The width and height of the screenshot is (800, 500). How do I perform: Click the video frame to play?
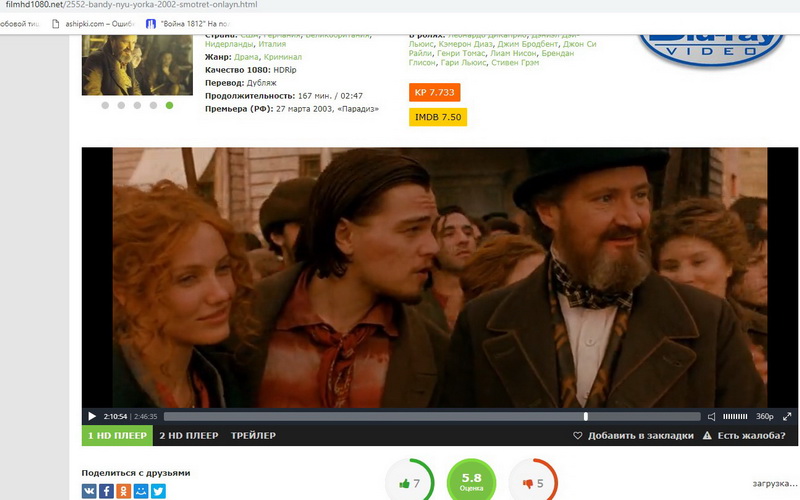(440, 278)
